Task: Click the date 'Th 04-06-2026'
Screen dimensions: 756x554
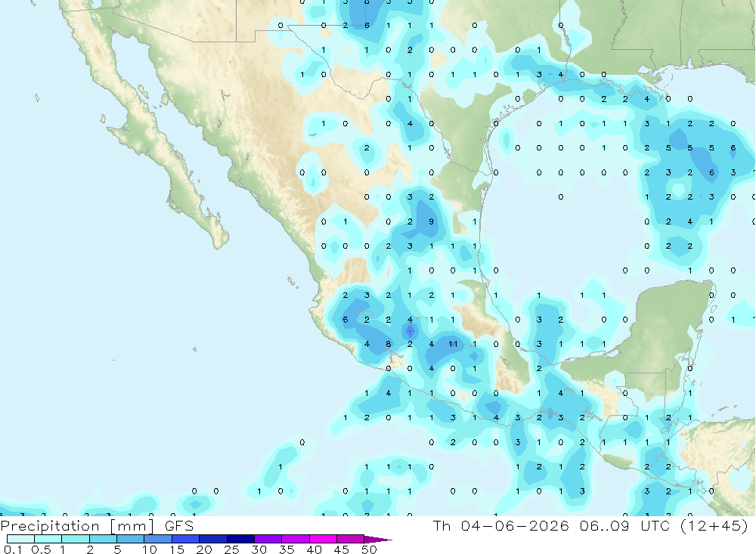Action: pyautogui.click(x=501, y=525)
